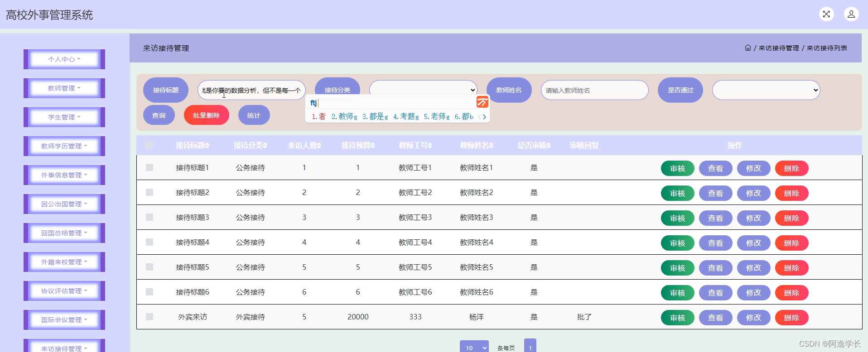Click 删除 for 外宾来访 row
This screenshot has height=352, width=868.
pos(792,318)
